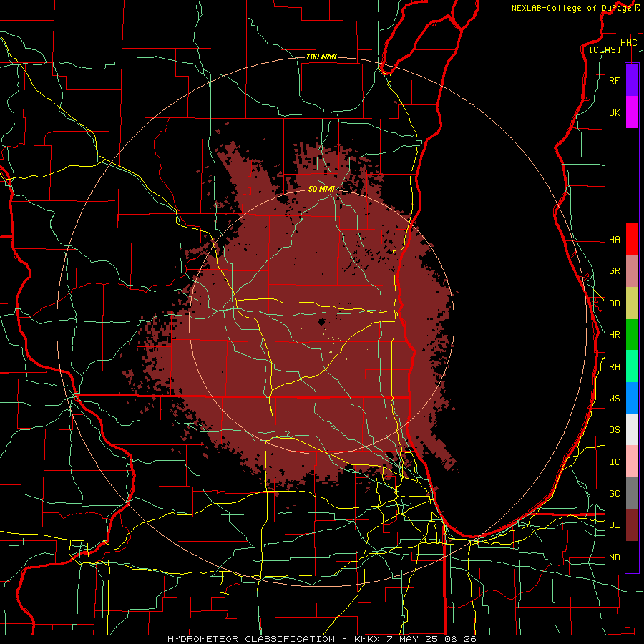
Task: Click the DS white legend swatch
Action: pyautogui.click(x=632, y=429)
